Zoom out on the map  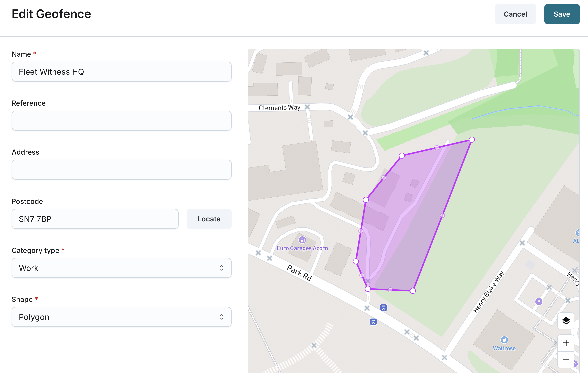click(x=566, y=360)
